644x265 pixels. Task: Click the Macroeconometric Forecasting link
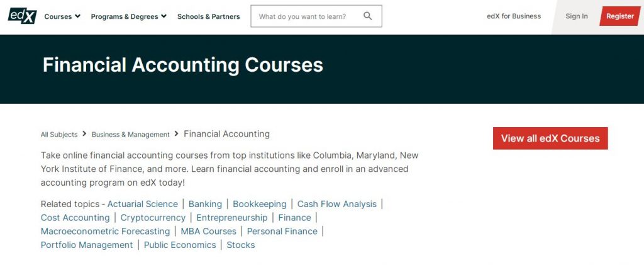[x=105, y=232]
